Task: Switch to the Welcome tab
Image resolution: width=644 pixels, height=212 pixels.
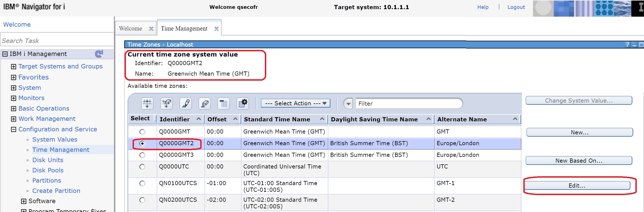Action: pos(131,29)
